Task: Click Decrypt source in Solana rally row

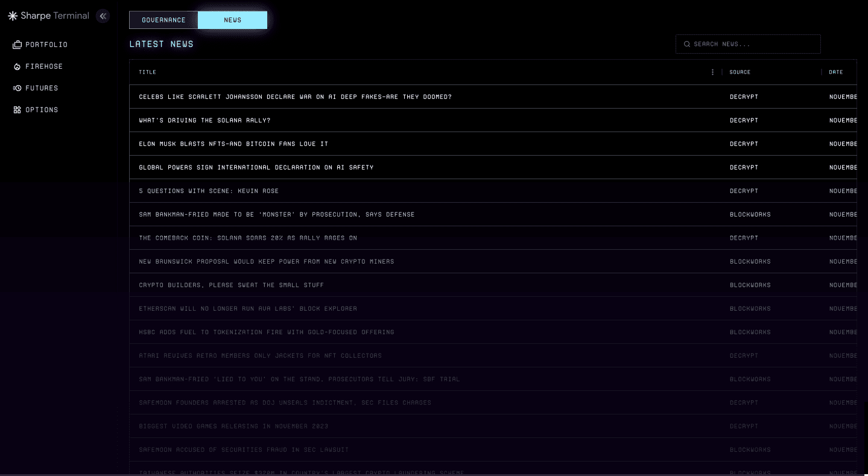Action: tap(744, 120)
